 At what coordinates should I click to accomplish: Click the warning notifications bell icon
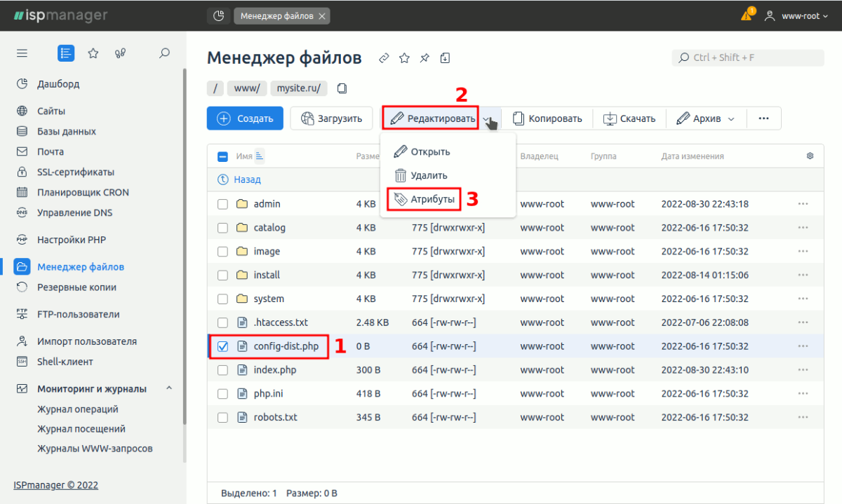coord(747,15)
